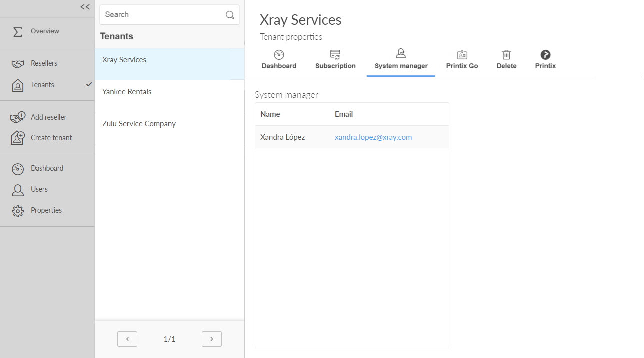Click into the tenant Search field

click(162, 15)
